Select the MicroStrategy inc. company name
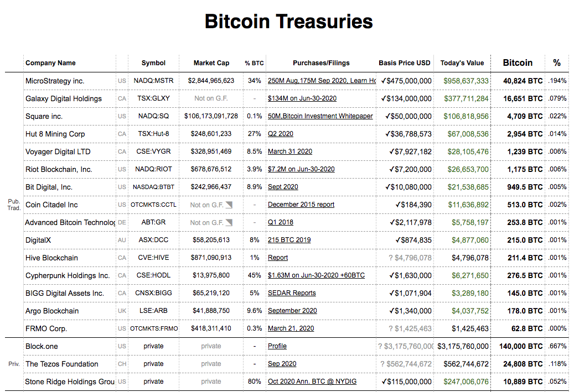Viewport: 574px width, 392px height. [x=55, y=81]
